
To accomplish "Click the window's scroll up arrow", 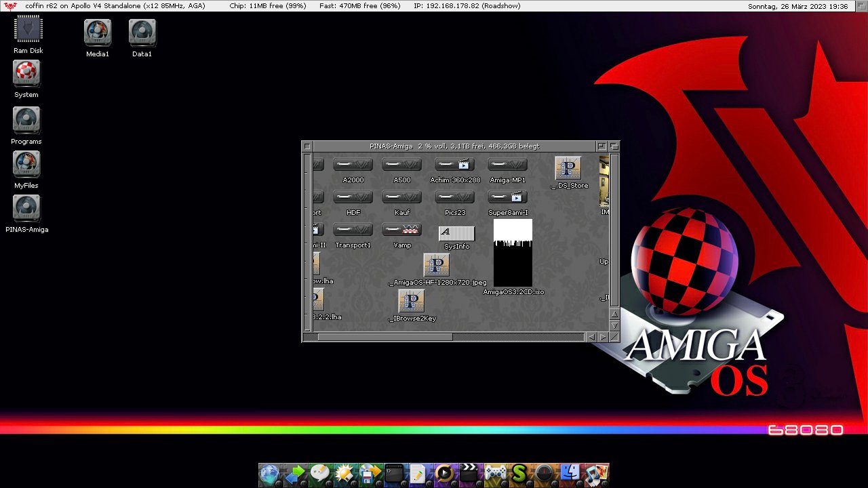I will tap(614, 314).
